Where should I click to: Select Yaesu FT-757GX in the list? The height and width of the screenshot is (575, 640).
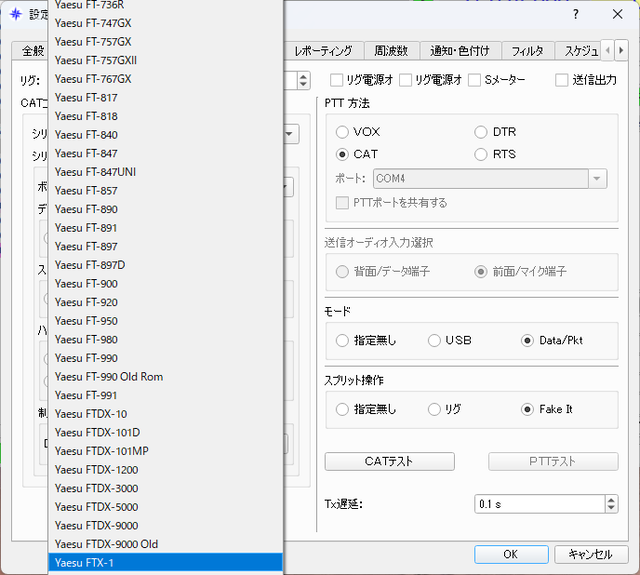click(x=165, y=42)
